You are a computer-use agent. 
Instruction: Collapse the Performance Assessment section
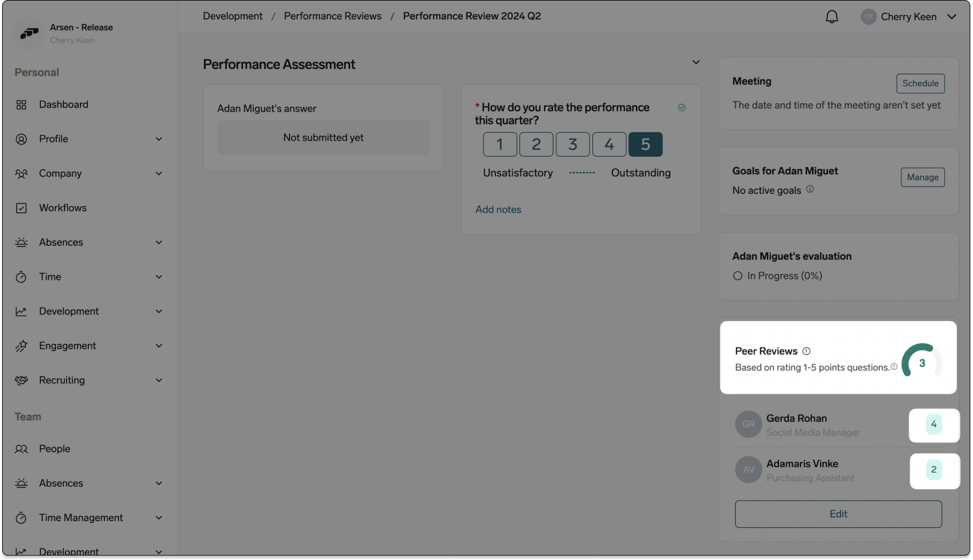pyautogui.click(x=696, y=62)
